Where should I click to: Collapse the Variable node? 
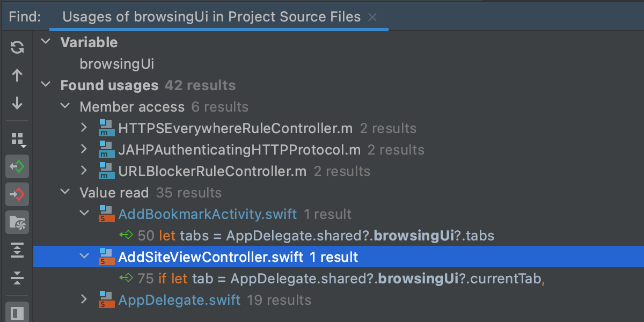pos(46,42)
